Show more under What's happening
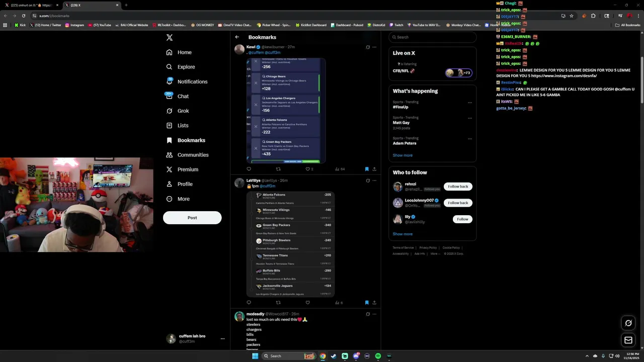The height and width of the screenshot is (362, 644). coord(403,155)
